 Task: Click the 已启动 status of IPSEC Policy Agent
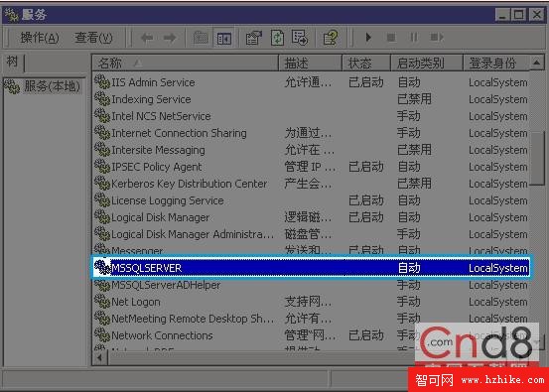366,167
